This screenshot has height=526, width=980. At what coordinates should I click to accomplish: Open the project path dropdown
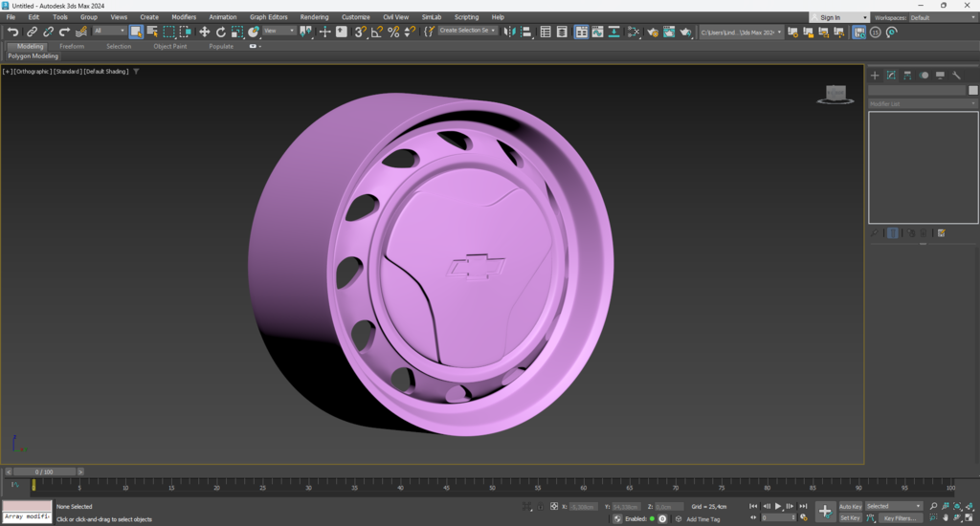pyautogui.click(x=741, y=32)
